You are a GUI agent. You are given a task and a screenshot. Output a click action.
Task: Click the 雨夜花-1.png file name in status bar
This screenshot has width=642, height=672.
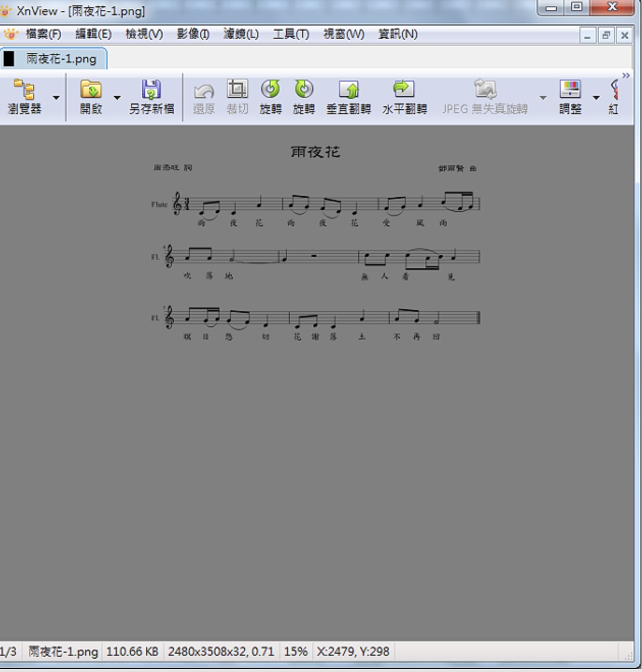coord(63,651)
